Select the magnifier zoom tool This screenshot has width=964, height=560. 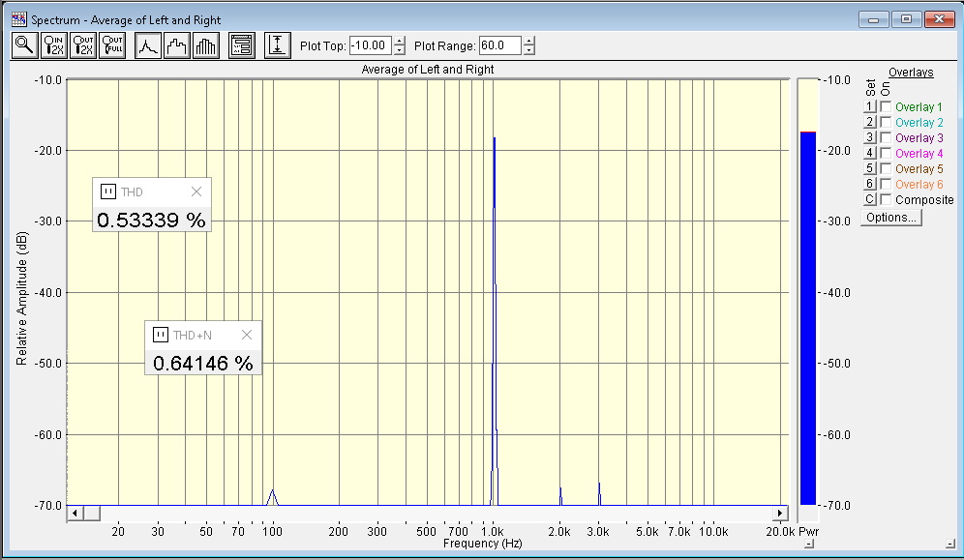click(24, 45)
